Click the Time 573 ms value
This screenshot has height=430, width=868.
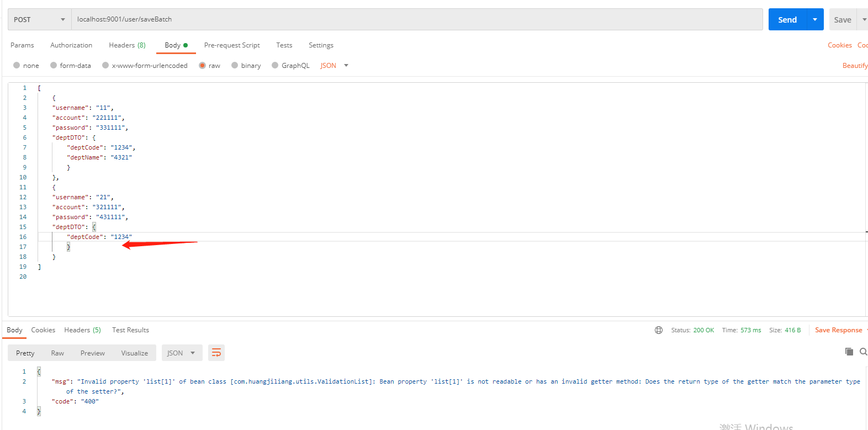click(742, 330)
